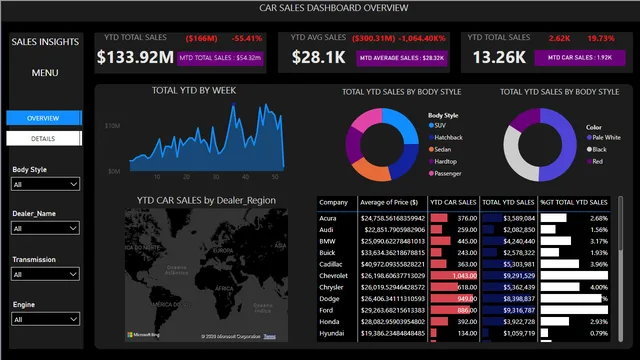Viewport: 640px width, 360px height.
Task: Select the Dodge company row
Action: tap(464, 299)
